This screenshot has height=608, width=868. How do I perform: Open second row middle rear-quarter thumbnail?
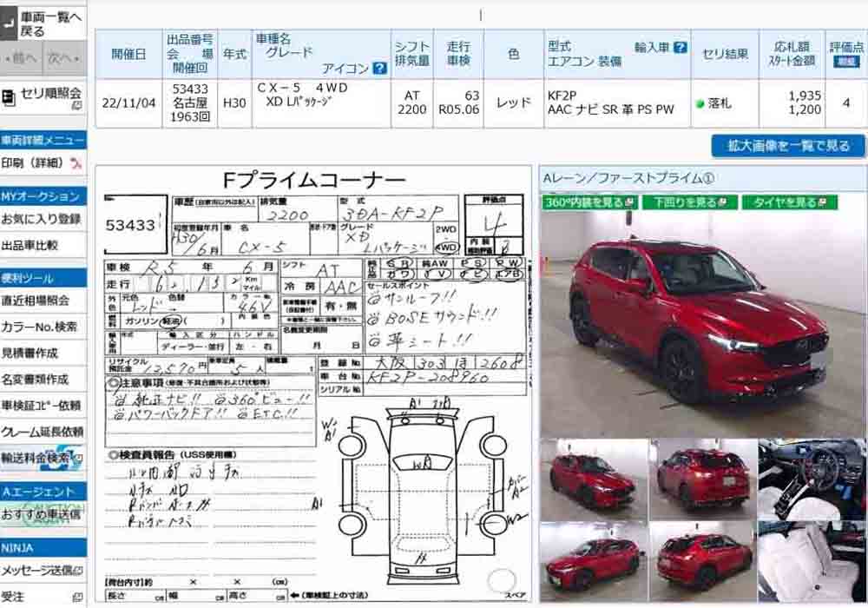[x=702, y=561]
